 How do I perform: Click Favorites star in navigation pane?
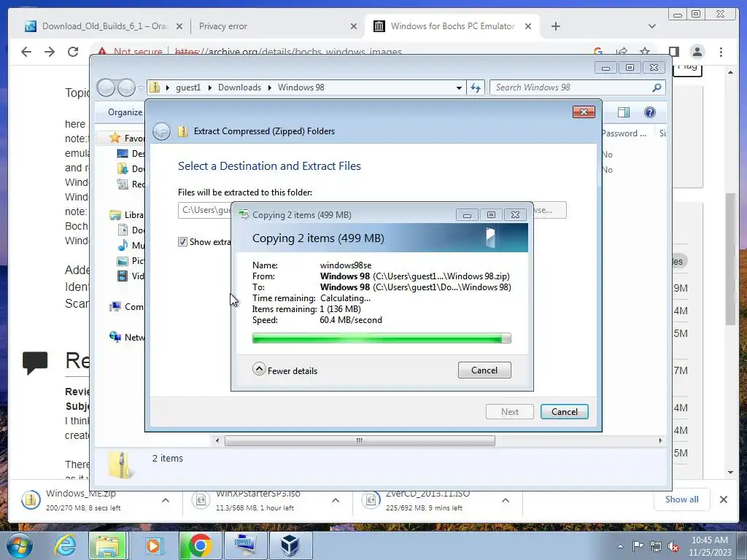(x=115, y=138)
